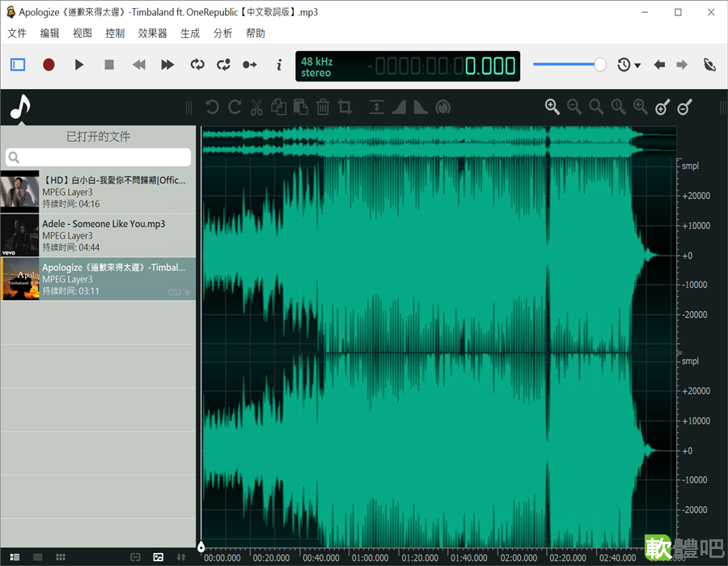The width and height of the screenshot is (728, 566).
Task: Go back with left arrow in toolbar
Action: [x=659, y=65]
